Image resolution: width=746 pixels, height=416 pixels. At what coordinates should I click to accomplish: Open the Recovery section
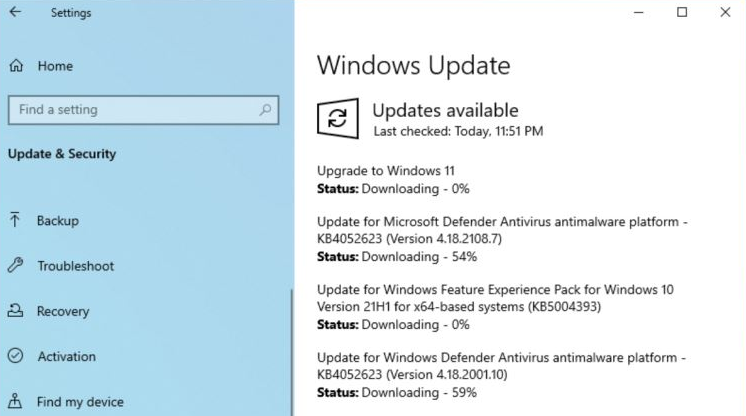pyautogui.click(x=63, y=311)
